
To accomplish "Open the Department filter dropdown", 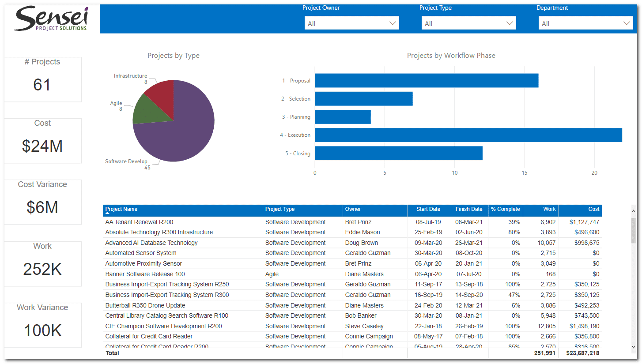I will [x=585, y=23].
